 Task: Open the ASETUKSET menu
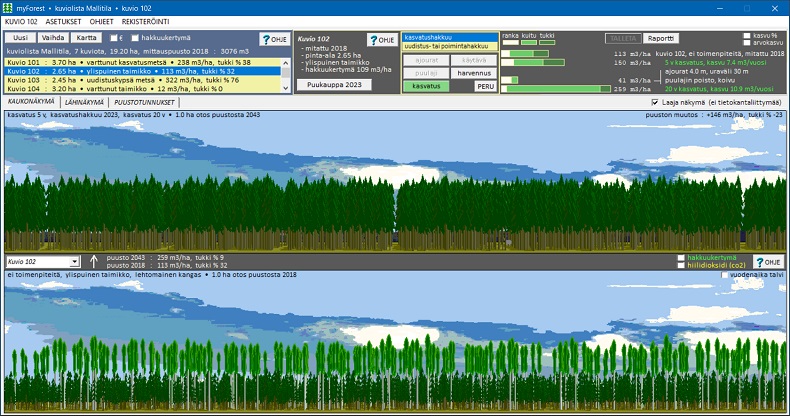click(x=66, y=20)
